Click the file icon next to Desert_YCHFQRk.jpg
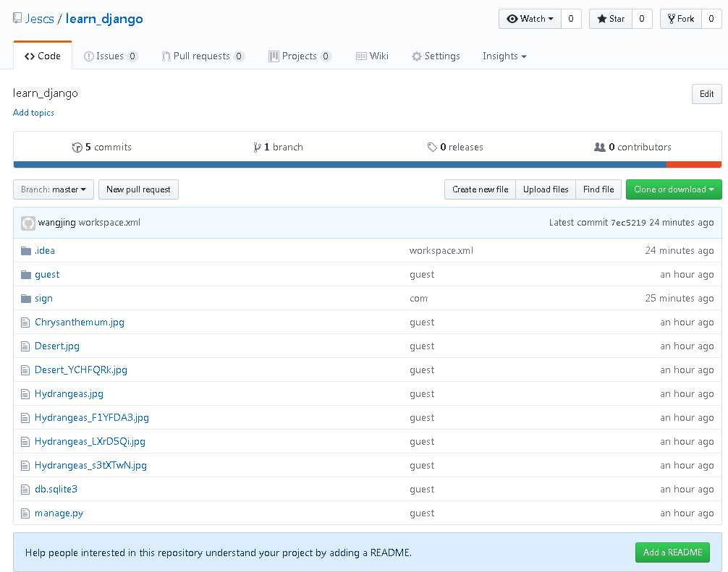This screenshot has height=572, width=728. click(x=25, y=370)
